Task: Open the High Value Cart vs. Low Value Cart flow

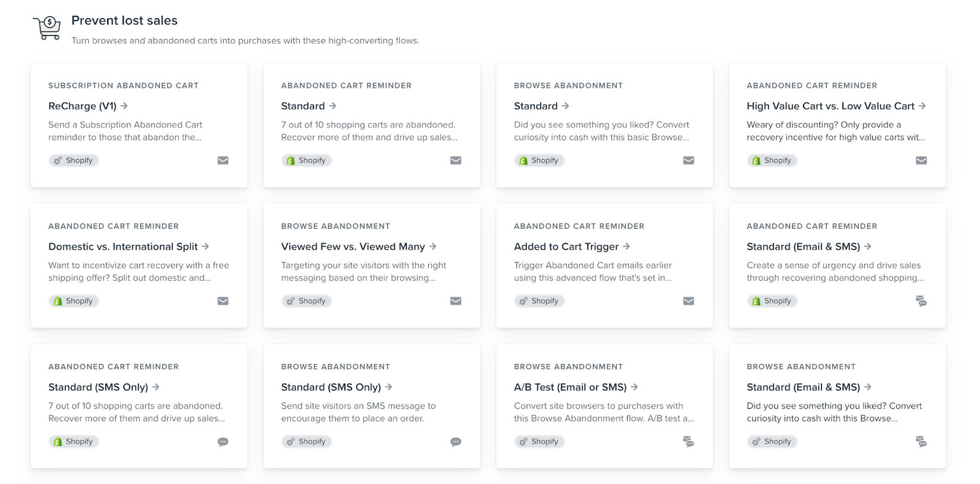Action: pyautogui.click(x=830, y=106)
